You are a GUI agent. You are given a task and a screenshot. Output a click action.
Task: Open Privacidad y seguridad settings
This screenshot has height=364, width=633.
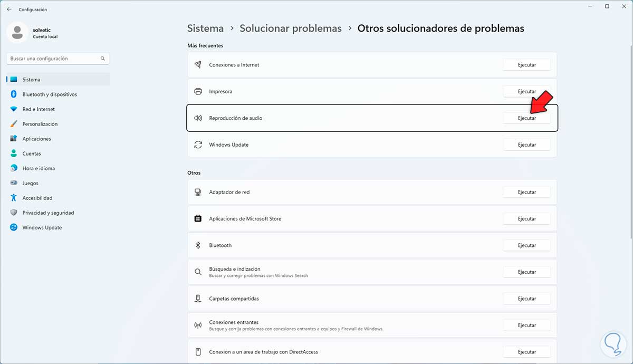49,213
